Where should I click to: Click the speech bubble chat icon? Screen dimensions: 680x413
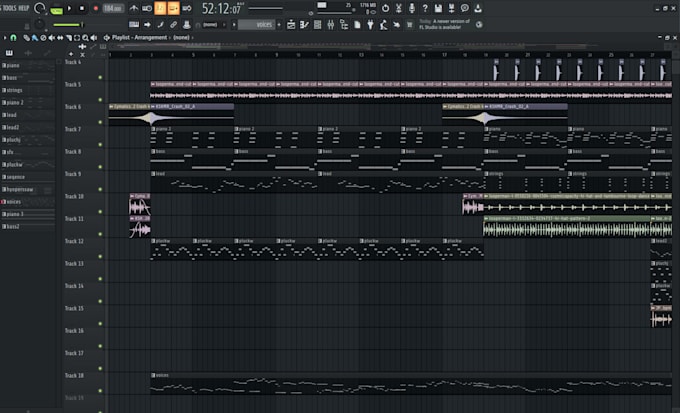(464, 8)
